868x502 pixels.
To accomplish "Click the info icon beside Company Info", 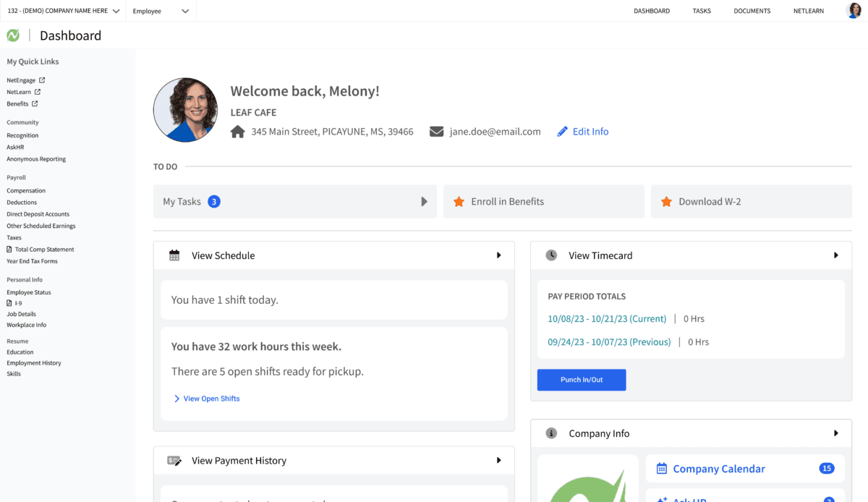I will [551, 433].
